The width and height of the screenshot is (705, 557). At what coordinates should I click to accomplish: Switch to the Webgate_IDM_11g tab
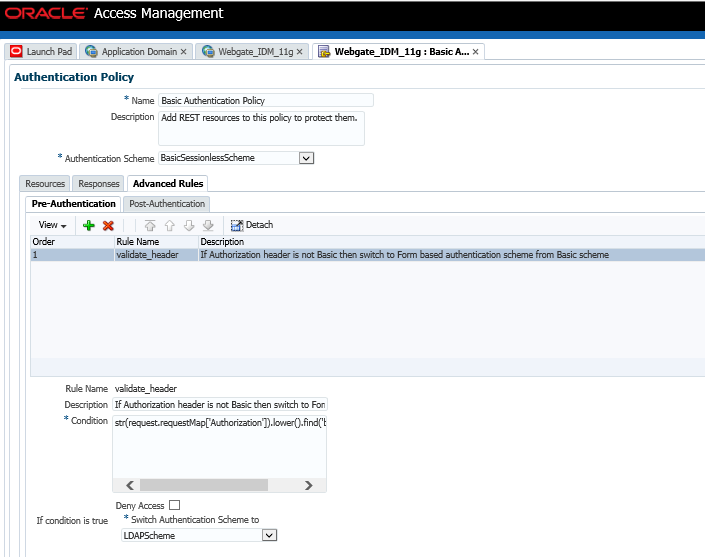click(x=252, y=51)
